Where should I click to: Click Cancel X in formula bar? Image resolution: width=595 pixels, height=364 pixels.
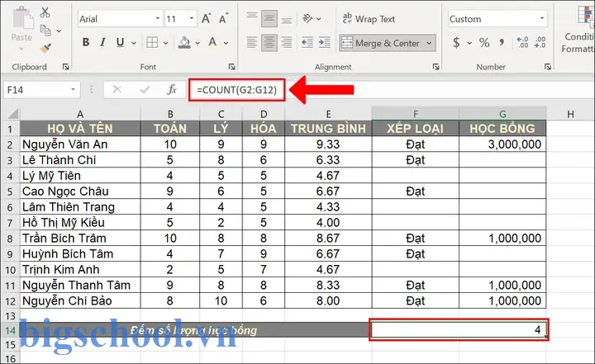click(x=117, y=90)
